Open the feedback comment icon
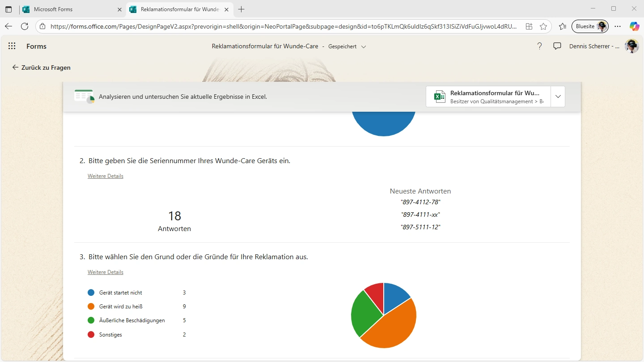 557,46
